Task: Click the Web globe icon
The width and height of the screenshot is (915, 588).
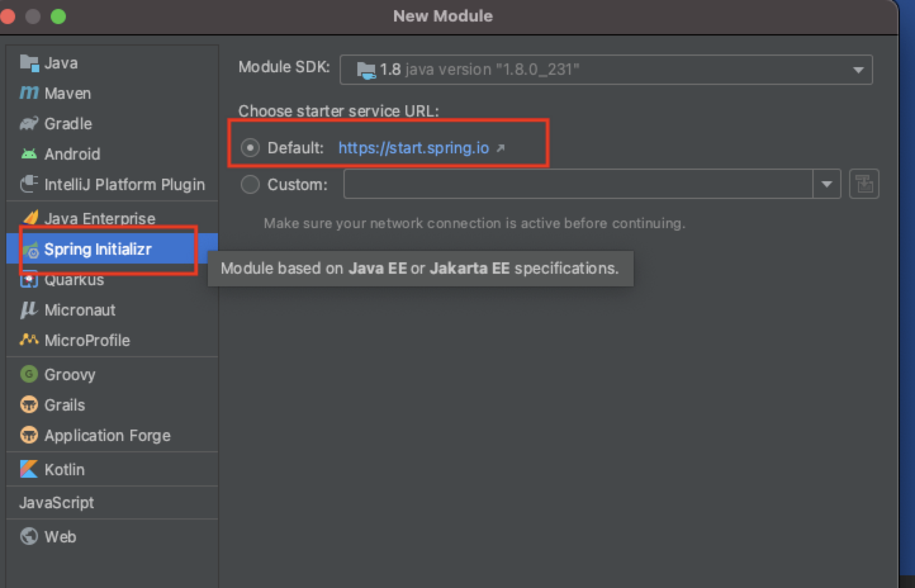Action: click(x=29, y=537)
